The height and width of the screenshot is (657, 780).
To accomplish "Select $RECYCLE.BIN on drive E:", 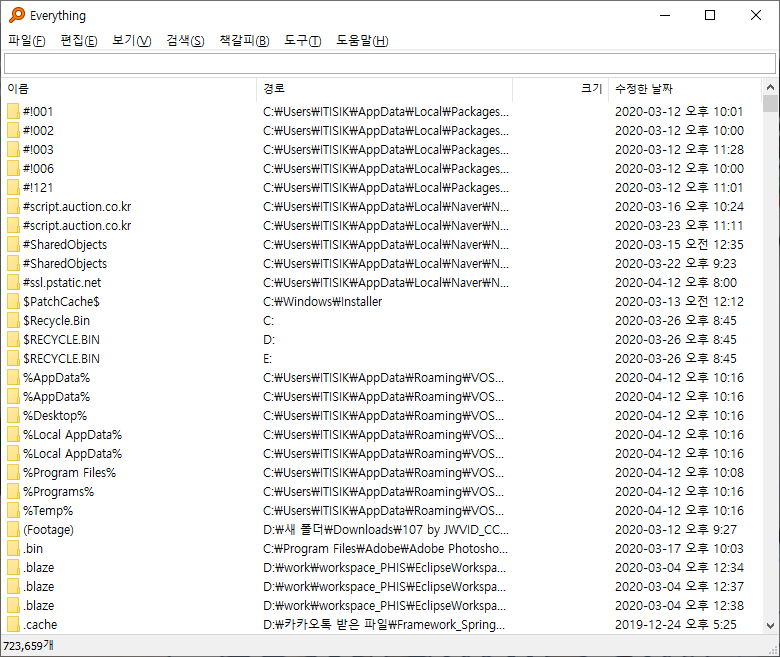I will [61, 359].
